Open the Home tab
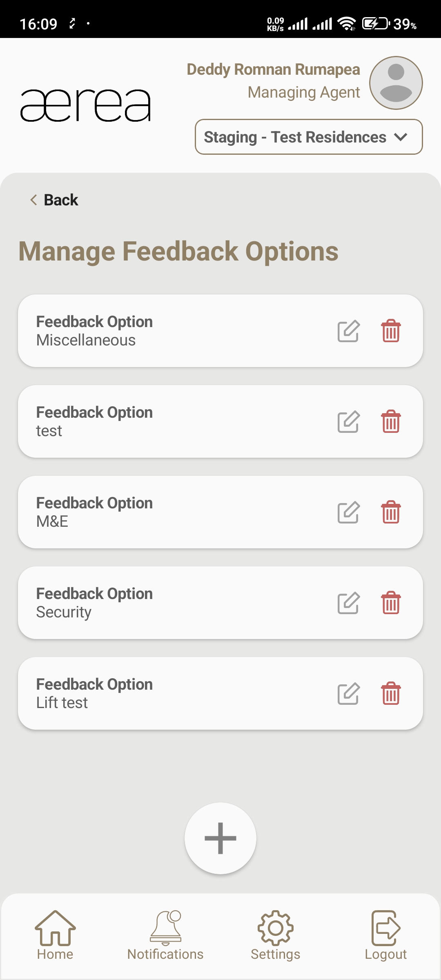Screen dimensions: 441x980 click(x=55, y=935)
